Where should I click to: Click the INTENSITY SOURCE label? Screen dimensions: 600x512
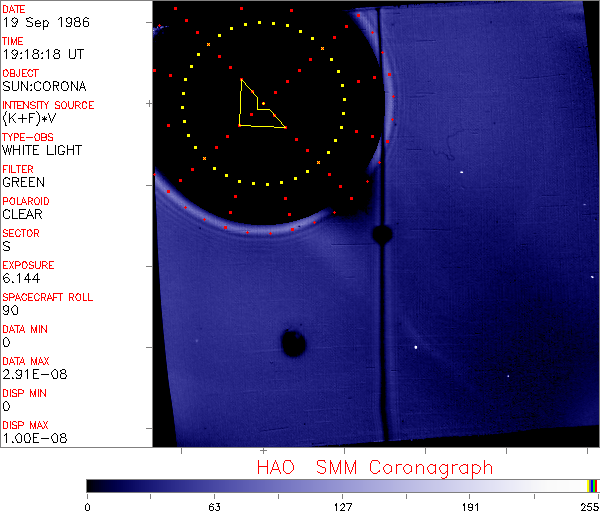[x=48, y=105]
